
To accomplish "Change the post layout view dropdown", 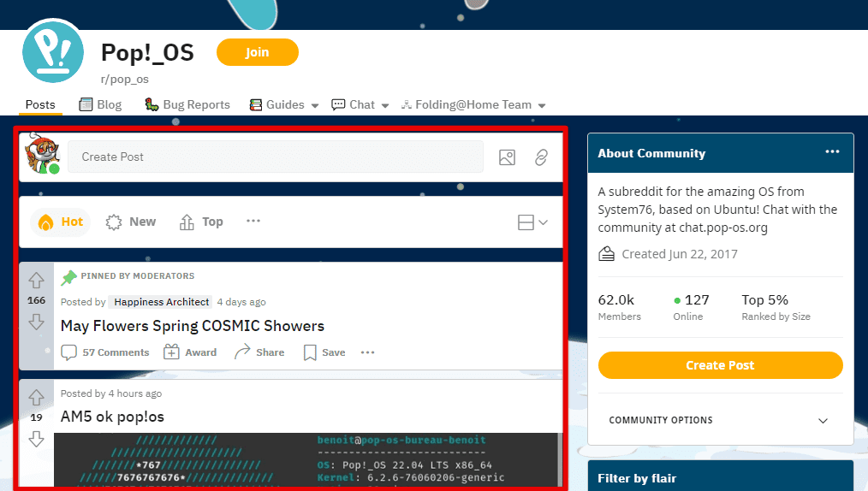I will coord(532,222).
